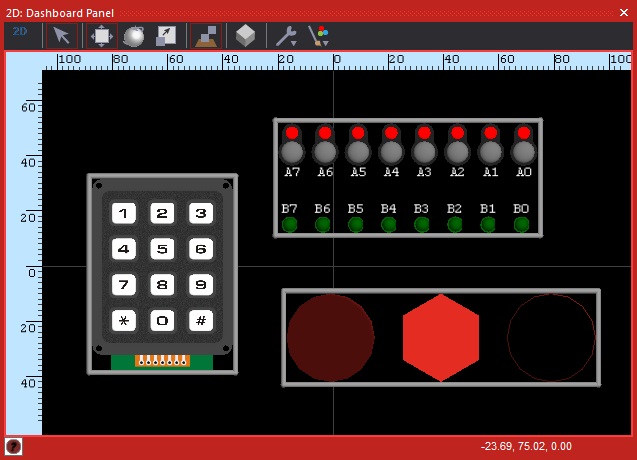637x460 pixels.
Task: Click the green LED under B7
Action: tap(290, 225)
